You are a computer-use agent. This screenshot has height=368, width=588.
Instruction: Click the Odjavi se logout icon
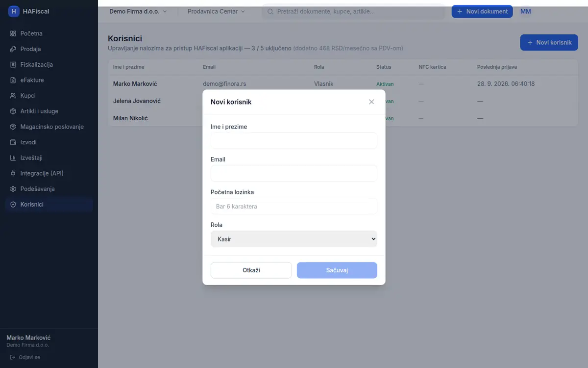(x=13, y=357)
